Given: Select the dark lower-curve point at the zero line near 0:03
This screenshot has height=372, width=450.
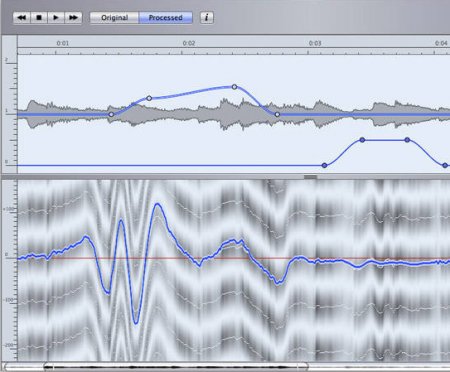Looking at the screenshot, I should (324, 165).
